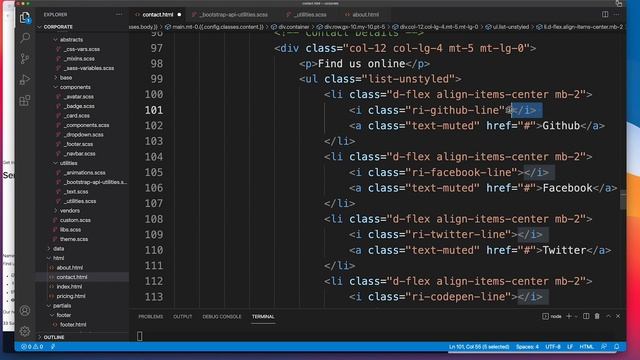Switch to the _utilities.scss editor tab
This screenshot has width=640, height=360.
pos(310,14)
